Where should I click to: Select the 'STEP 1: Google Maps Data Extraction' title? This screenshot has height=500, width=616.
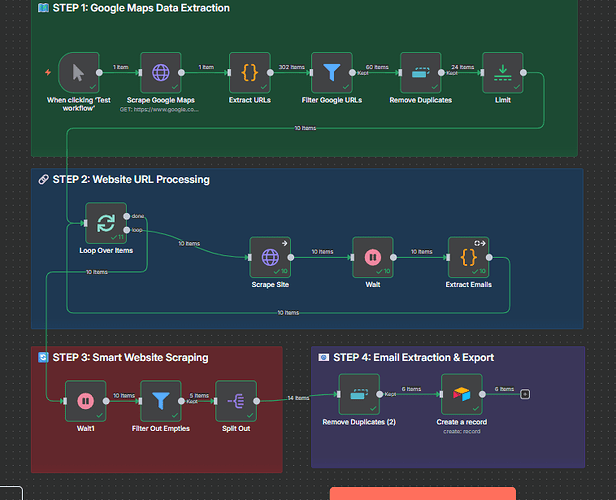pyautogui.click(x=141, y=8)
